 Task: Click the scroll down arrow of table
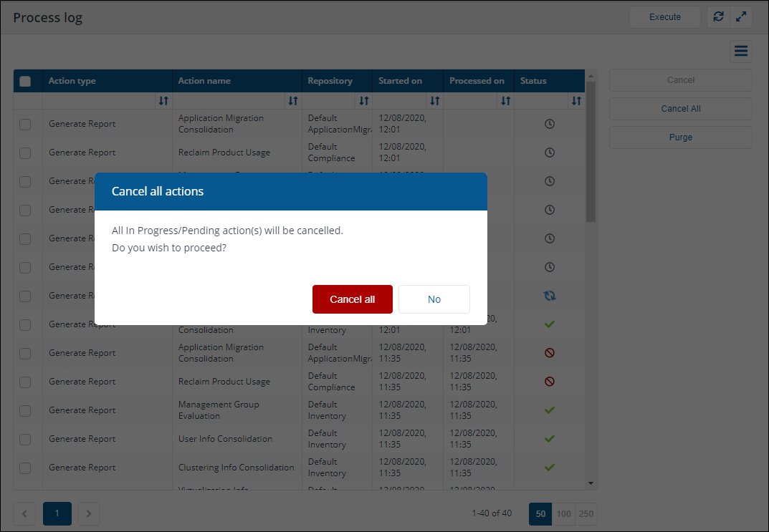(591, 483)
